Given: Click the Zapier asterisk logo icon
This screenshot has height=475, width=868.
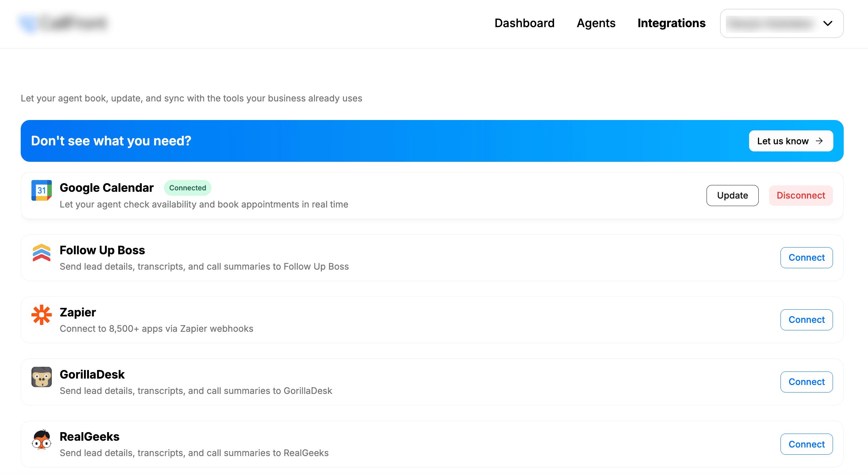Looking at the screenshot, I should click(x=41, y=315).
